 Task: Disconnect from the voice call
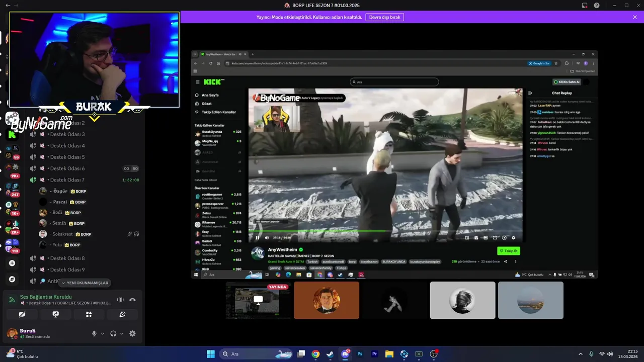click(x=132, y=300)
